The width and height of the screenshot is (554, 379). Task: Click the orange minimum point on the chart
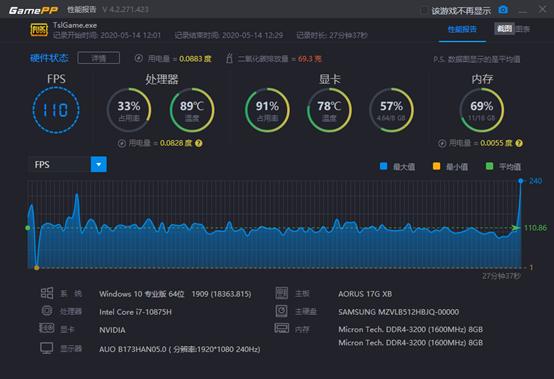pos(36,268)
